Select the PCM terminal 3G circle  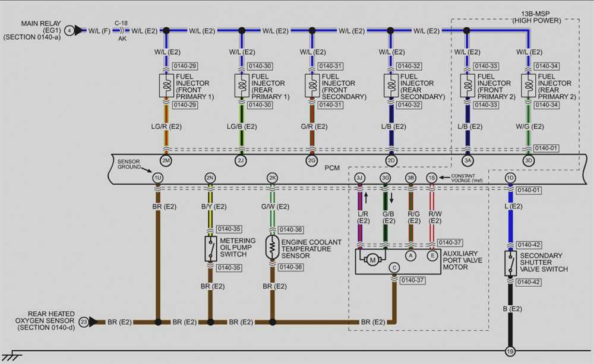coord(386,178)
